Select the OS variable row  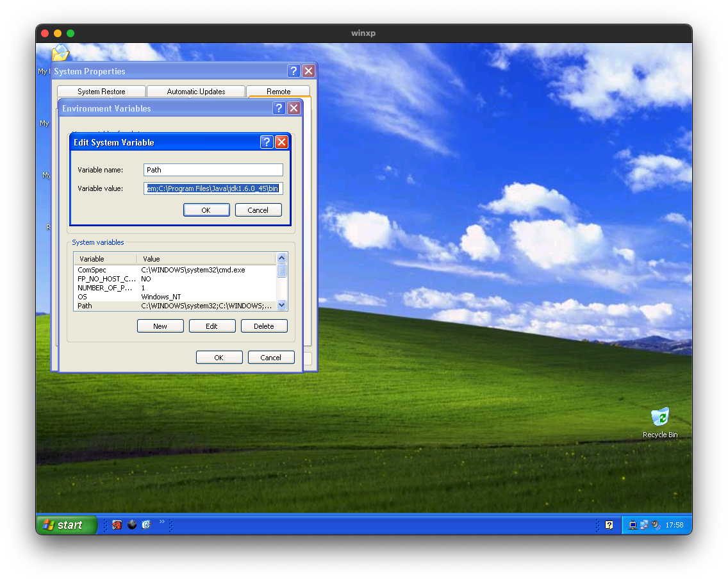click(175, 297)
